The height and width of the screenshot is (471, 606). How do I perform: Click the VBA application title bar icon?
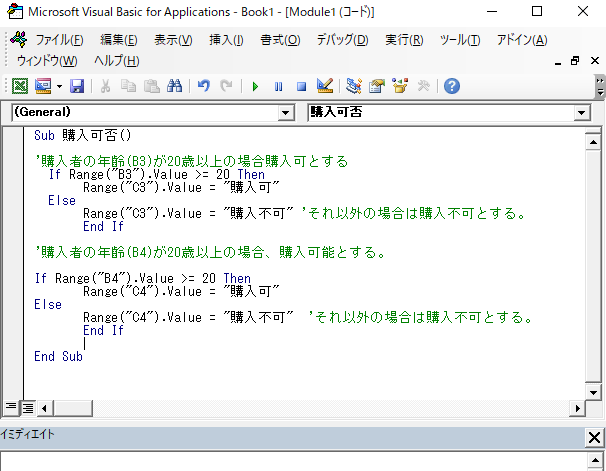pos(15,12)
